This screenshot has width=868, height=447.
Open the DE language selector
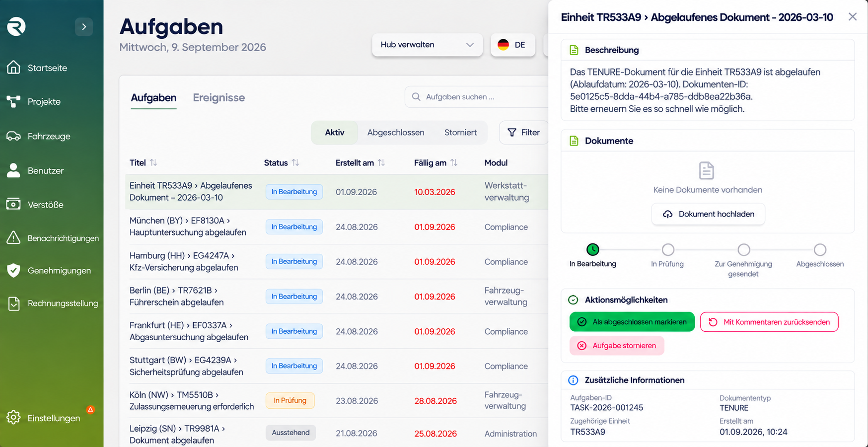pos(512,45)
